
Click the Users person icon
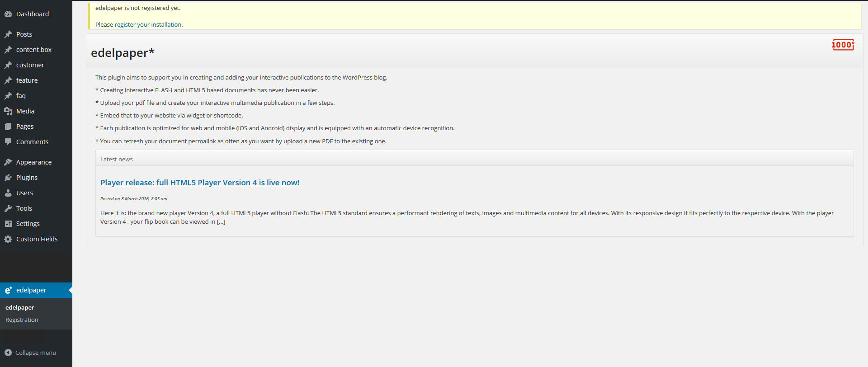pyautogui.click(x=8, y=193)
